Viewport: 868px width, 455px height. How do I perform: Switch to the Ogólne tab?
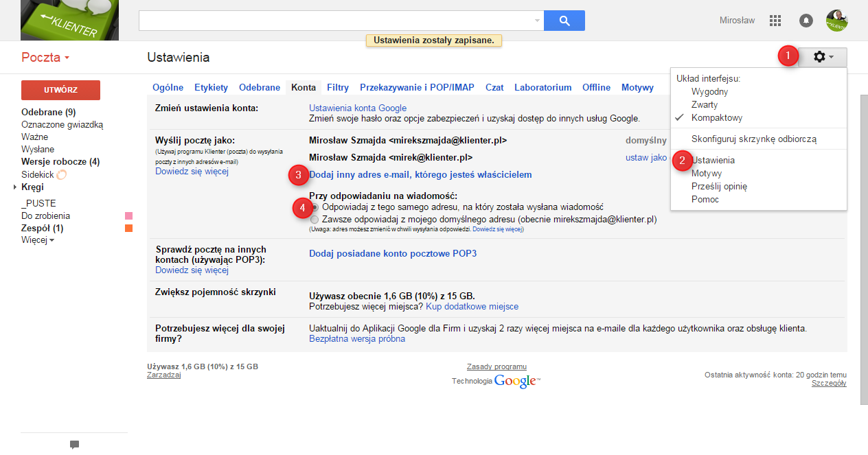(x=168, y=87)
